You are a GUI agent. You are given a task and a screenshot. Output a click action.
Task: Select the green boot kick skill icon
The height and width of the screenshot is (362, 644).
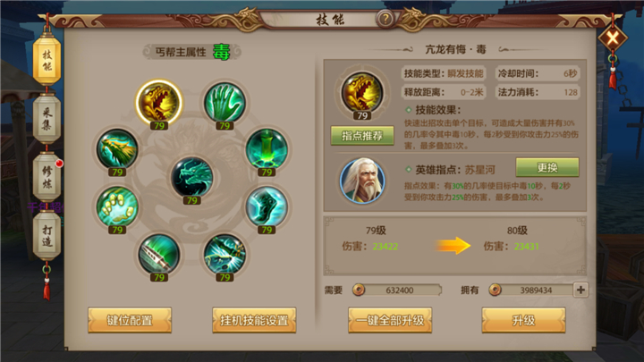click(x=267, y=206)
